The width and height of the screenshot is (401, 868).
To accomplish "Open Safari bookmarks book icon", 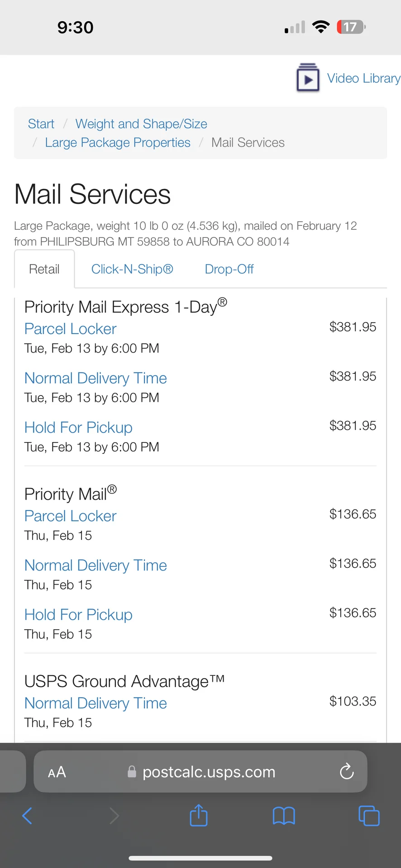I will [x=284, y=816].
